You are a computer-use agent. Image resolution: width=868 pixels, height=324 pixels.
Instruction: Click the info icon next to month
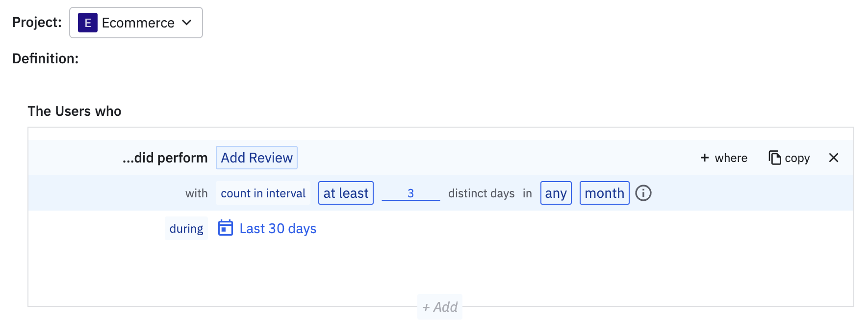[643, 193]
